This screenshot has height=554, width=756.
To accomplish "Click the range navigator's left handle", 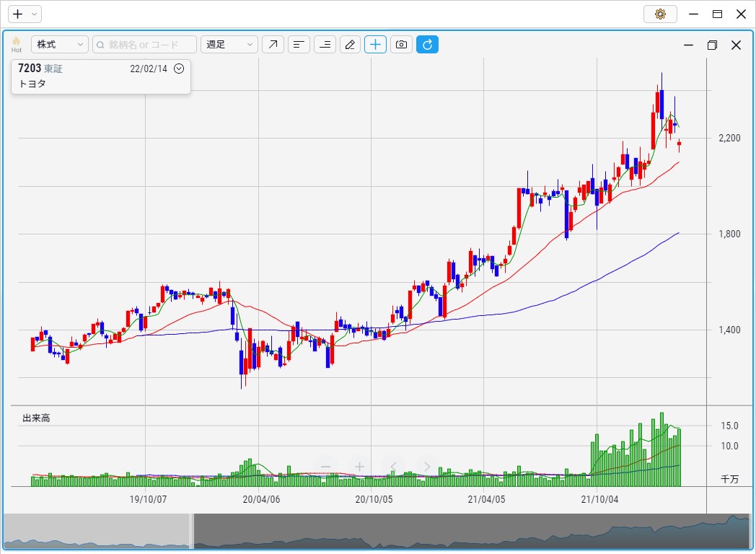I will (x=192, y=532).
